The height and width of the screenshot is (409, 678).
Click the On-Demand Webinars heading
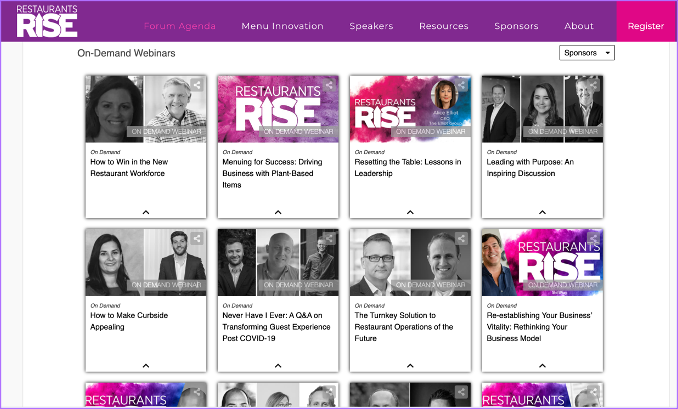tap(126, 53)
